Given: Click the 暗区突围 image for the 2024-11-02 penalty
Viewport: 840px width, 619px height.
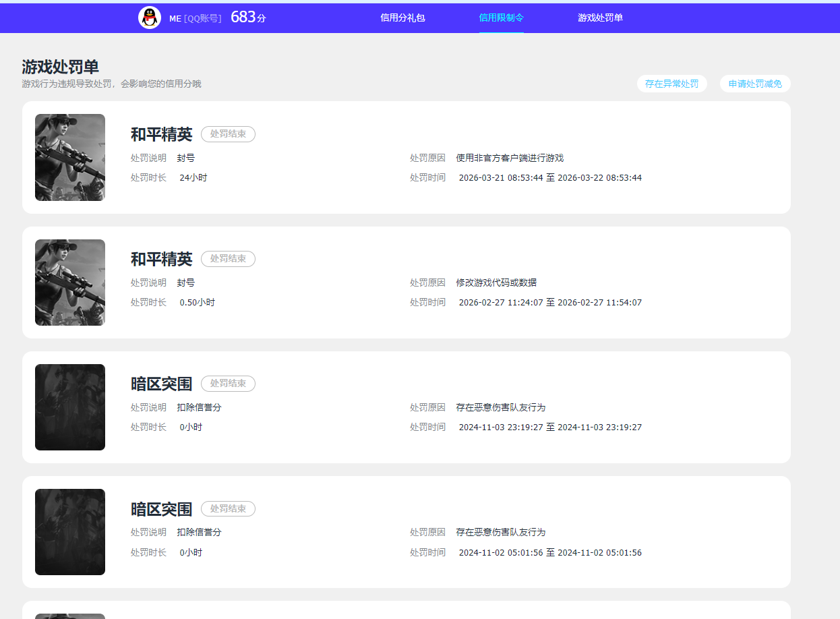Looking at the screenshot, I should [x=70, y=532].
